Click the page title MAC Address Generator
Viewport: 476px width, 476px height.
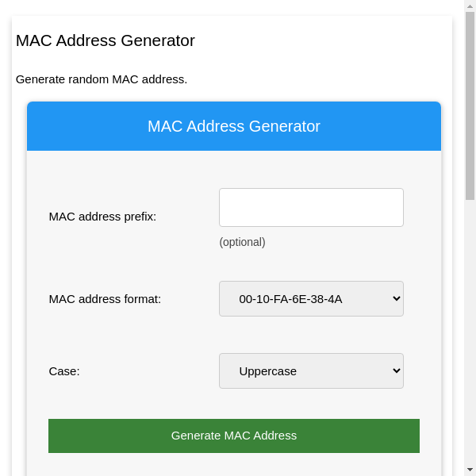pyautogui.click(x=106, y=40)
